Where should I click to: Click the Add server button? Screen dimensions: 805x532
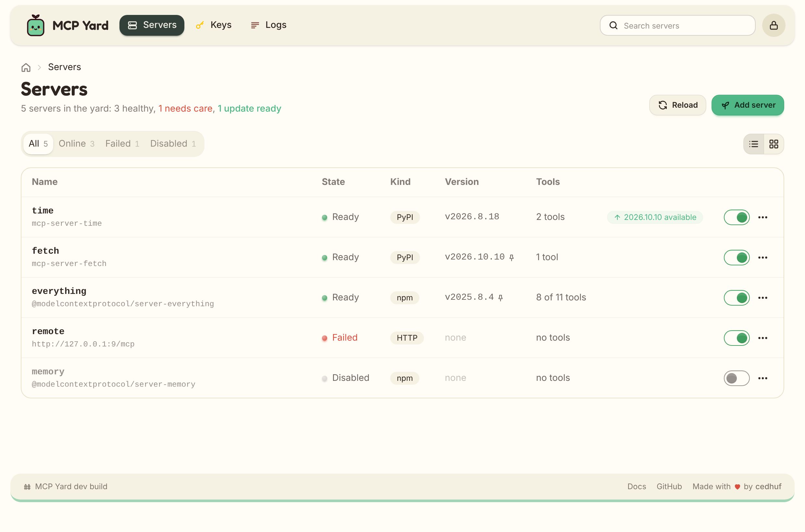tap(748, 105)
